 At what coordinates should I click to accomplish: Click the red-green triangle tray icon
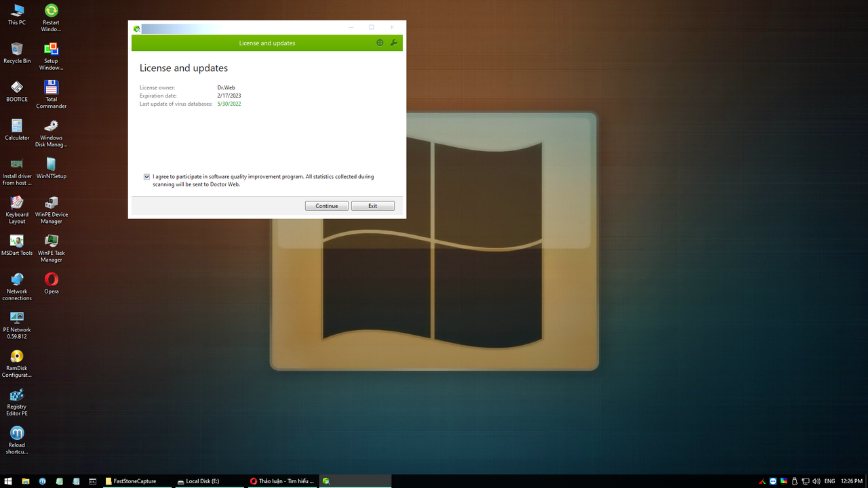(x=762, y=481)
